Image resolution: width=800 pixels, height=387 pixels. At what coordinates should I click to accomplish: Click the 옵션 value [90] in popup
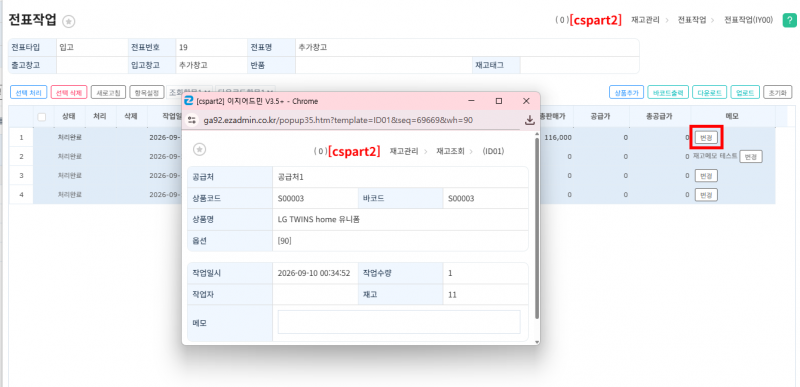tap(285, 241)
